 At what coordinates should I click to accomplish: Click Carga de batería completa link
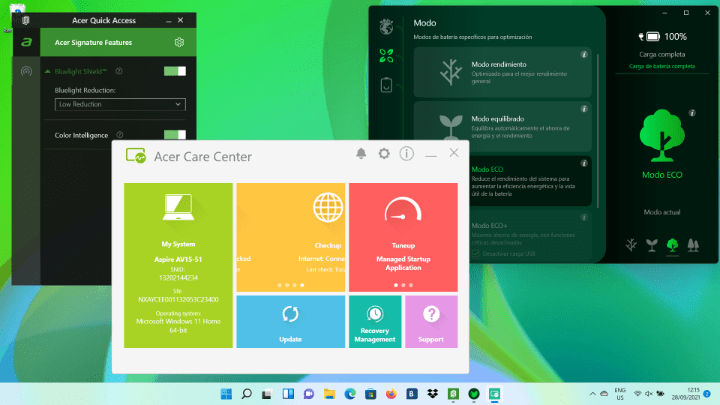pyautogui.click(x=662, y=66)
